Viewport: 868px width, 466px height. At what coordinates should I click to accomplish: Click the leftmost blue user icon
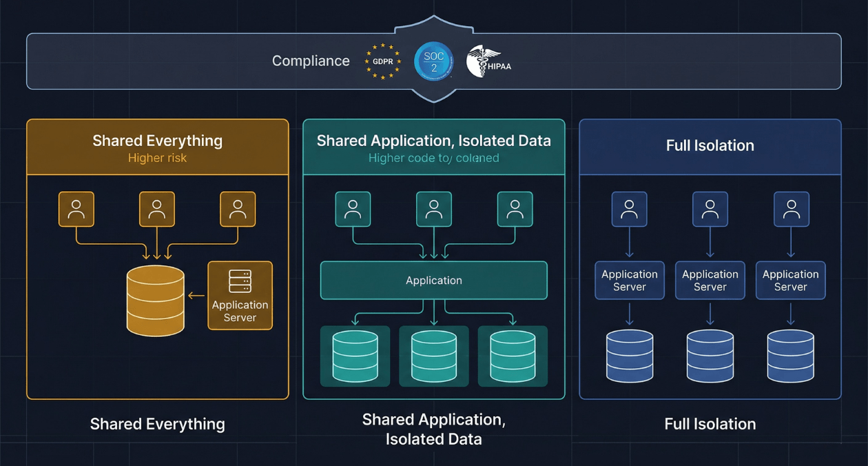[x=629, y=210]
